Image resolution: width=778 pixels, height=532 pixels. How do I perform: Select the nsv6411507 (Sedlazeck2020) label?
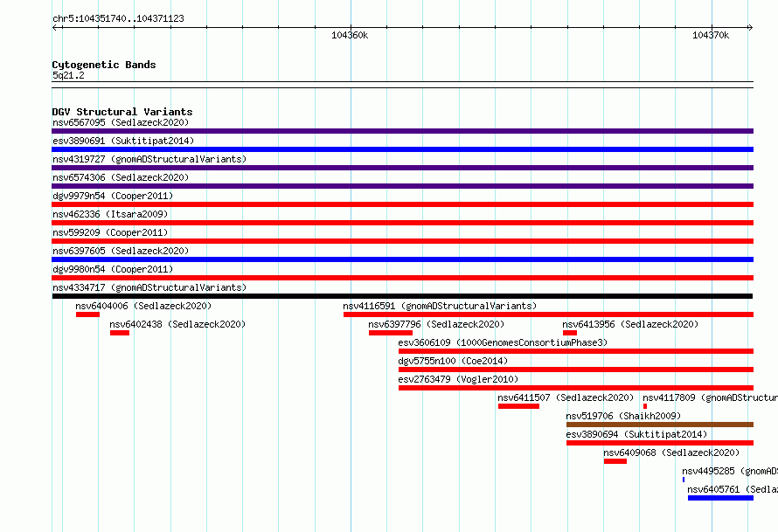(566, 397)
